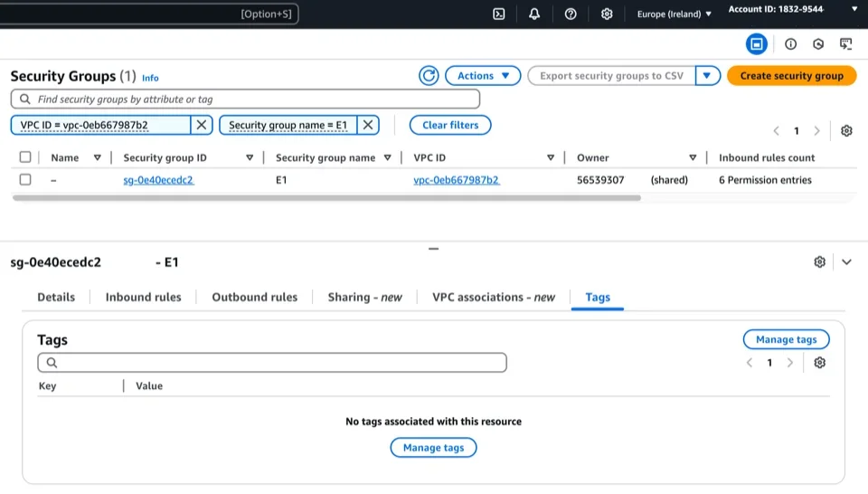Open the notifications bell
Screen dimensions: 868x494
[534, 14]
